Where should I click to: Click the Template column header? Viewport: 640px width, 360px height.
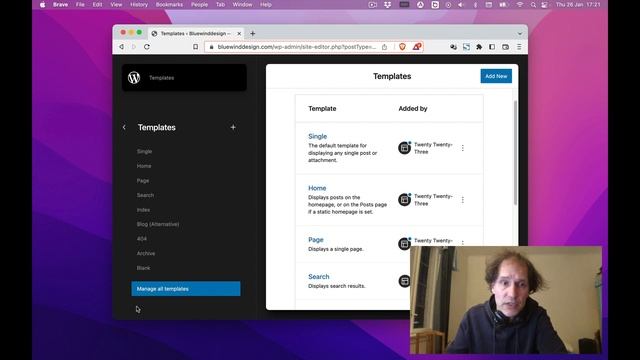pyautogui.click(x=322, y=109)
